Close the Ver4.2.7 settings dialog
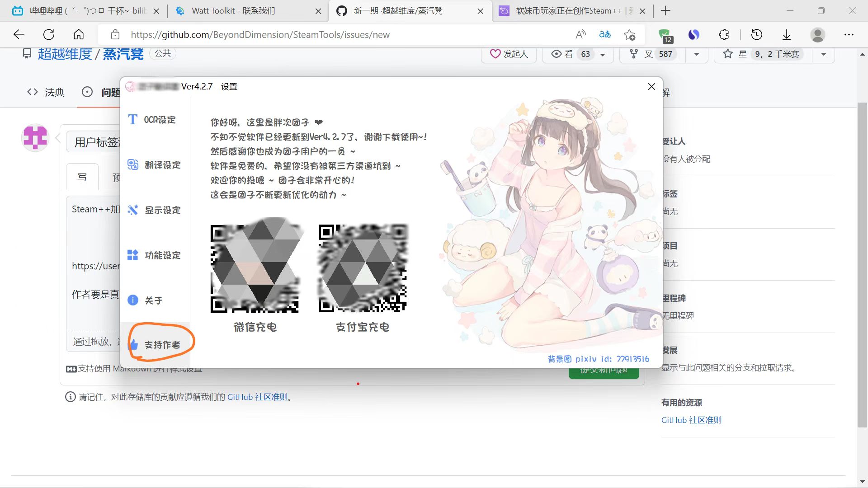The width and height of the screenshot is (868, 488). pos(651,86)
